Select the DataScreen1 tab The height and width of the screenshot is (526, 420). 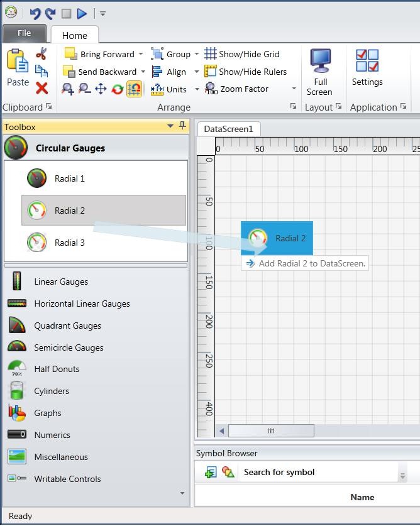click(229, 129)
